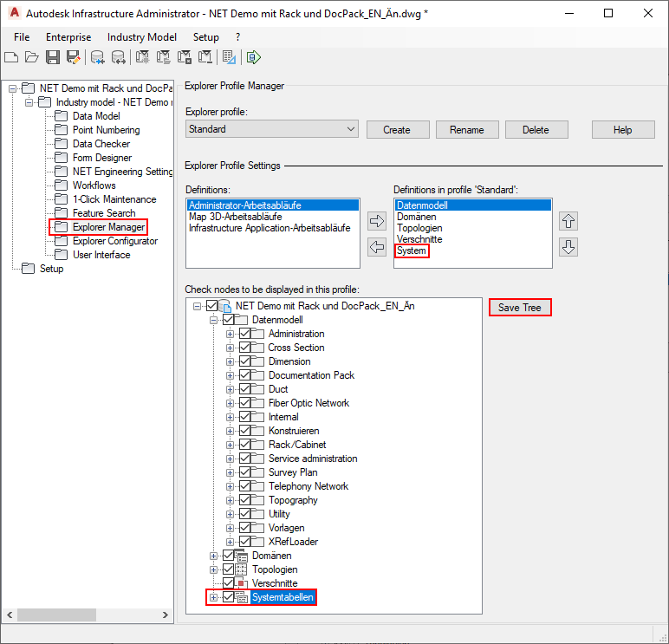Click the green arrow database icon
669x644 pixels.
[x=253, y=57]
